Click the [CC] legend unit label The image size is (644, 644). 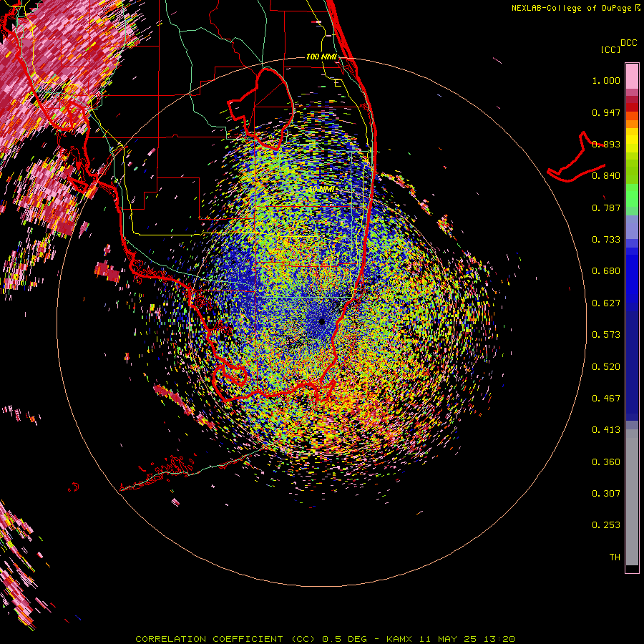point(610,49)
